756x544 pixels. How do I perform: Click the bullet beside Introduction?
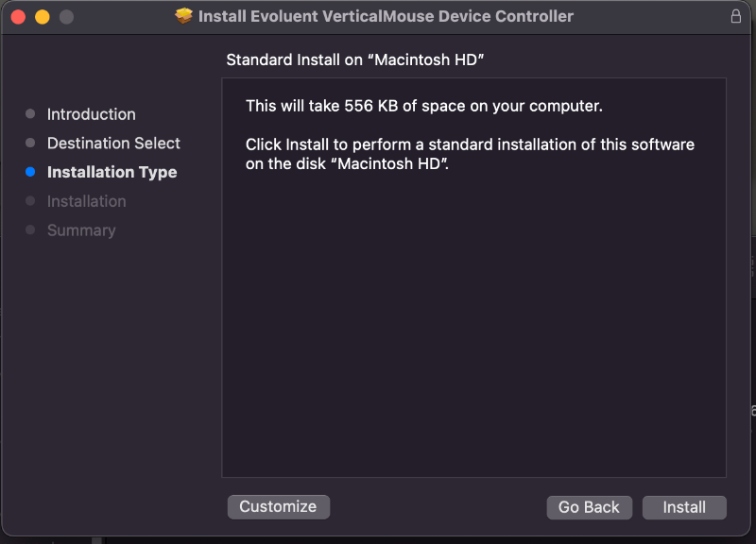point(30,113)
